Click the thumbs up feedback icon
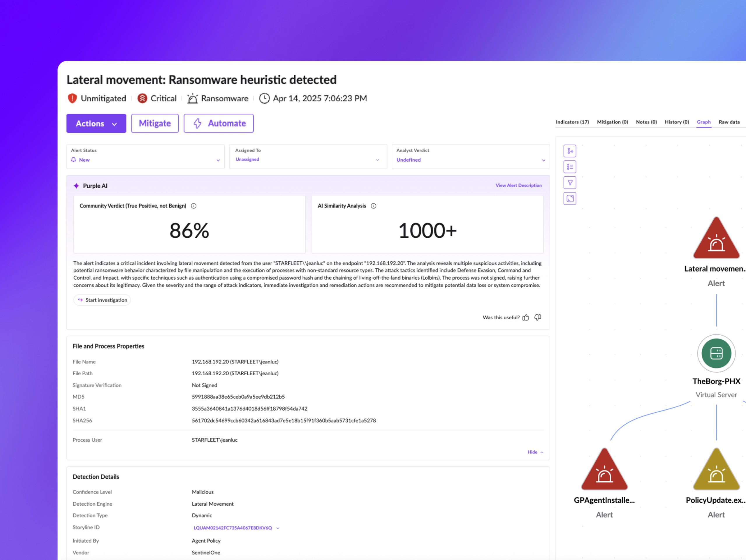Viewport: 746px width, 560px height. (x=525, y=317)
